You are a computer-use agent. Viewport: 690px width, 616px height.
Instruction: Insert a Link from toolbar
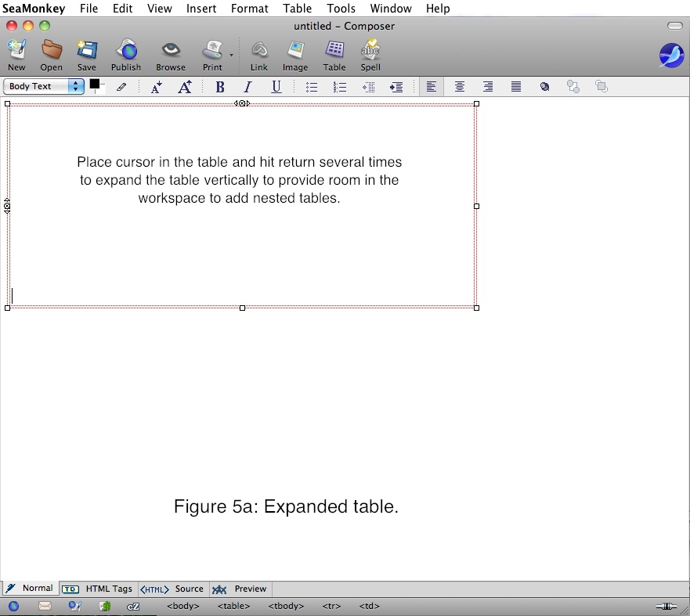pyautogui.click(x=259, y=51)
